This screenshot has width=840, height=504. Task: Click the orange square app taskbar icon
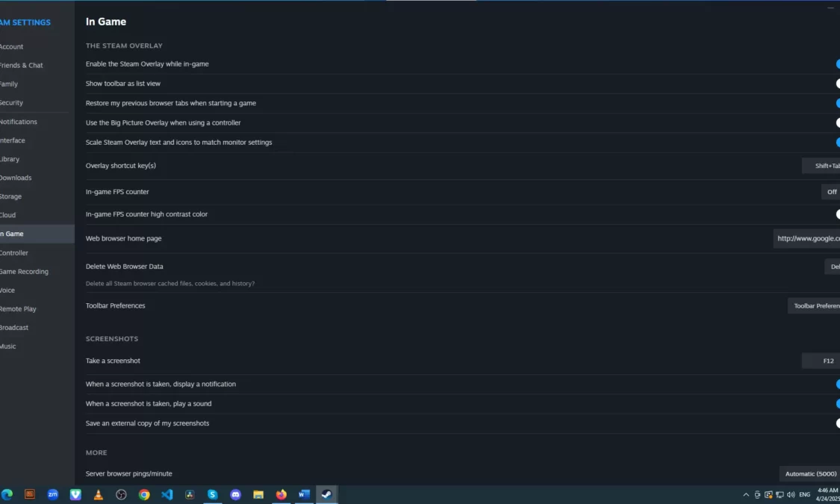[29, 494]
